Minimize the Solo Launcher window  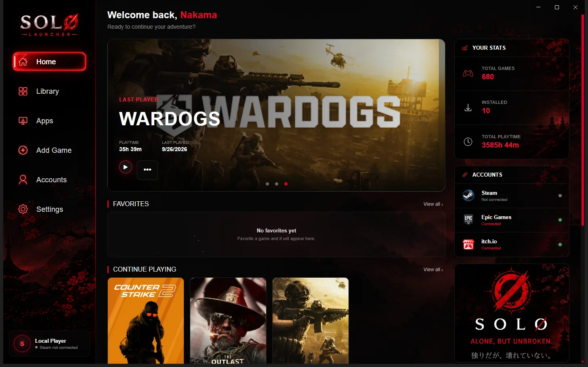pyautogui.click(x=538, y=7)
